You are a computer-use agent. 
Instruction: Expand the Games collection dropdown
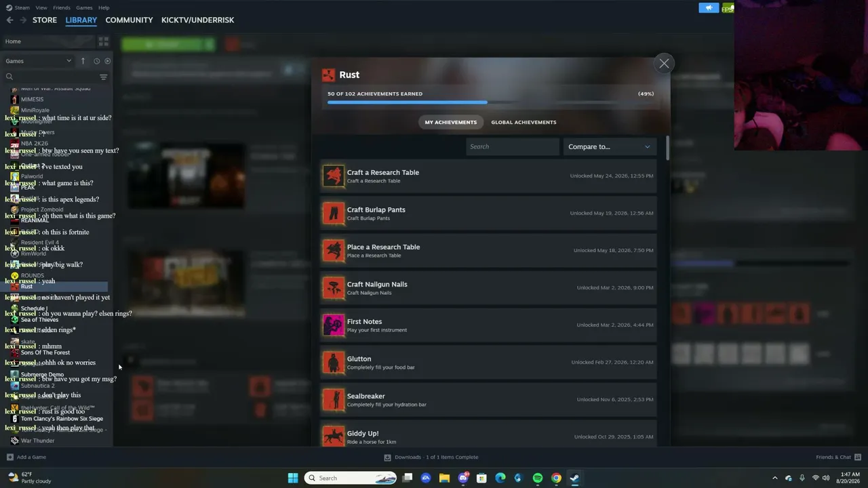(38, 61)
